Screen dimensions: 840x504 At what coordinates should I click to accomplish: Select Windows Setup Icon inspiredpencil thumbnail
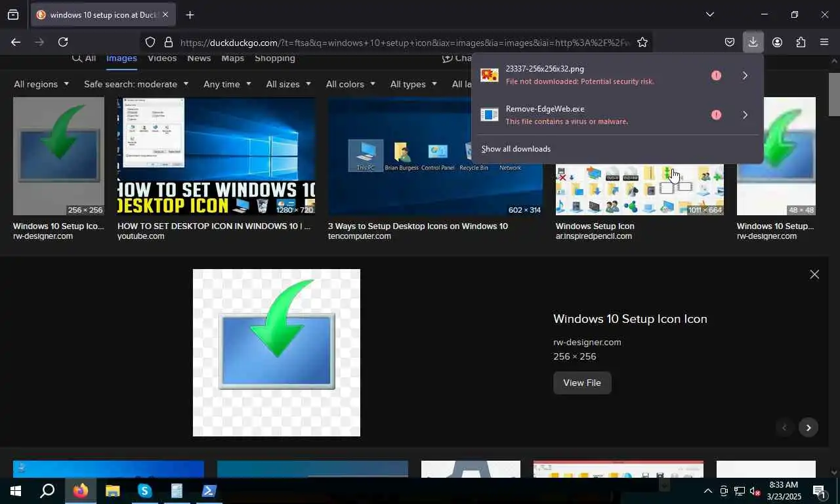point(640,189)
